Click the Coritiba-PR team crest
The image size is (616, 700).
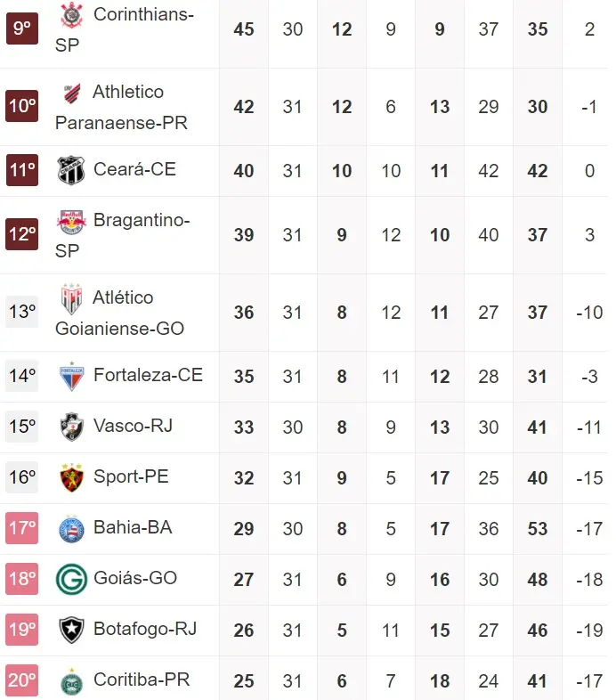click(x=71, y=680)
